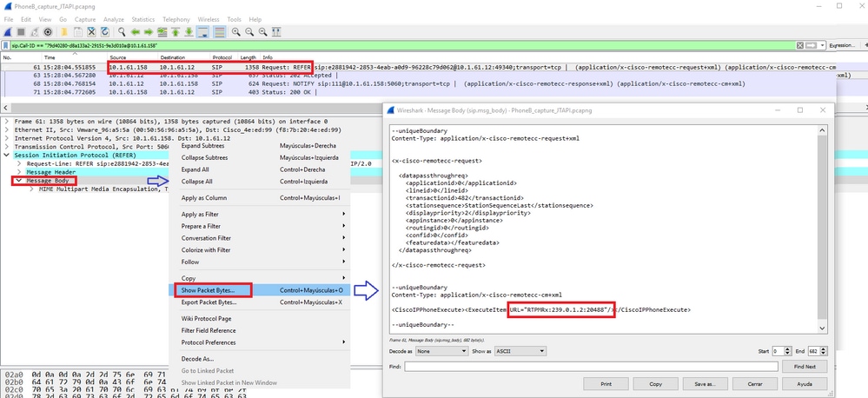Open the File menu
868x398 pixels.
point(9,19)
